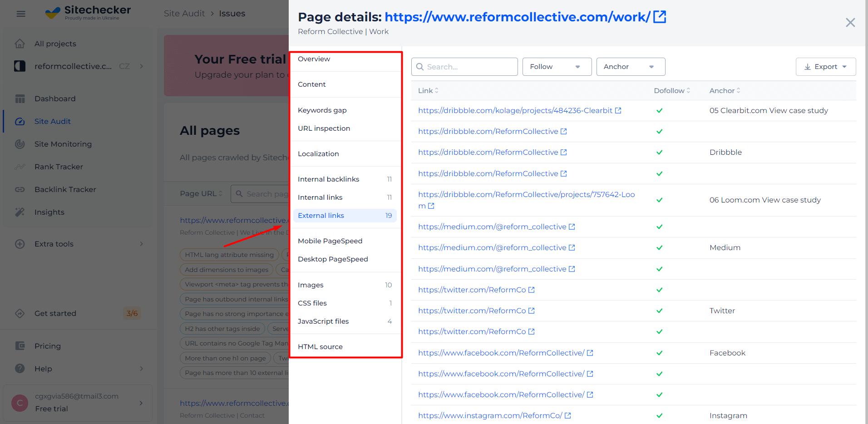
Task: Sort by Link column
Action: point(428,91)
